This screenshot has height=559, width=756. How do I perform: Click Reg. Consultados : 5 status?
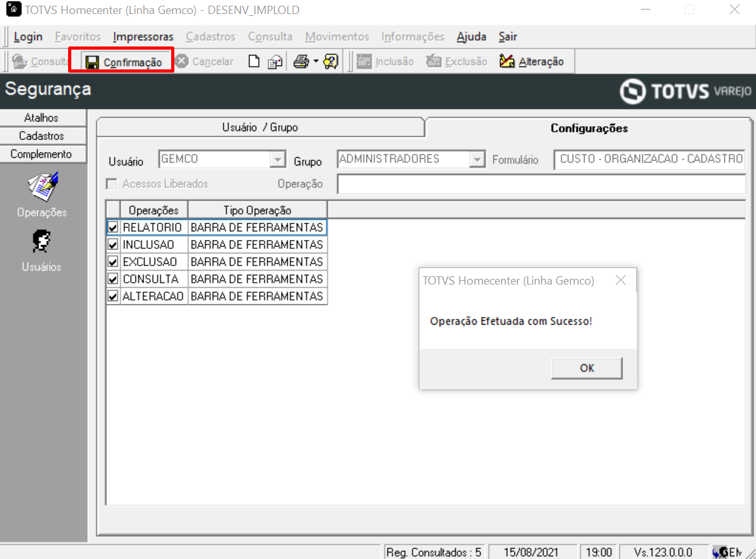click(434, 552)
